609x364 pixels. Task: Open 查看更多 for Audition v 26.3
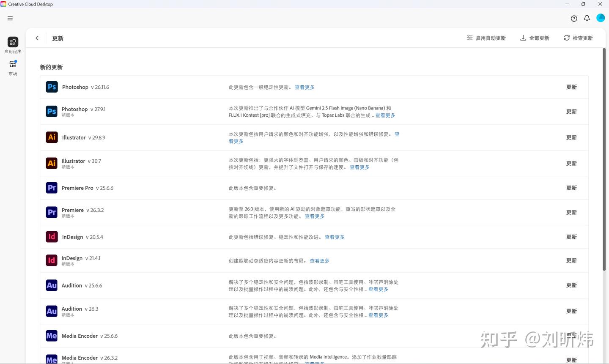tap(378, 315)
